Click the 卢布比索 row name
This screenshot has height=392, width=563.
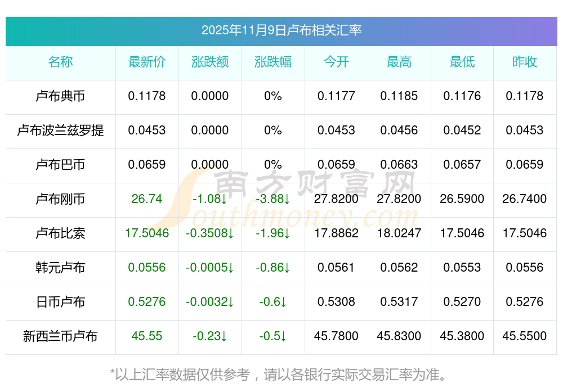pos(60,233)
